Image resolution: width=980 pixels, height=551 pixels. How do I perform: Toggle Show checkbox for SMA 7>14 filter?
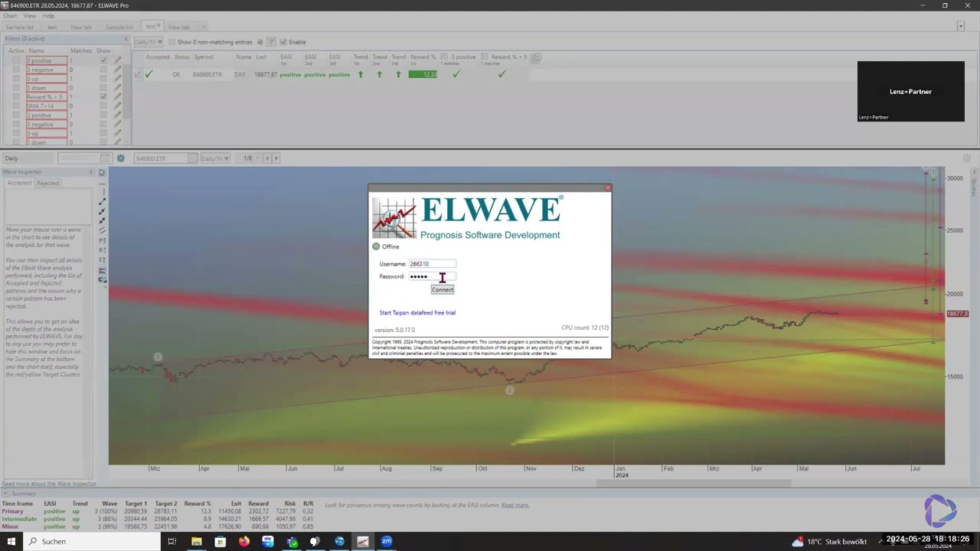pos(103,106)
